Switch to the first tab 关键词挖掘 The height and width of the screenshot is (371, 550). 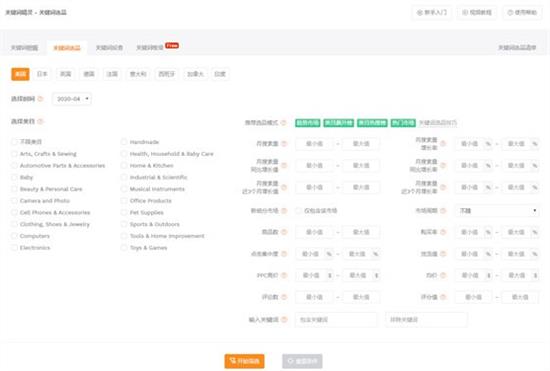pyautogui.click(x=24, y=48)
